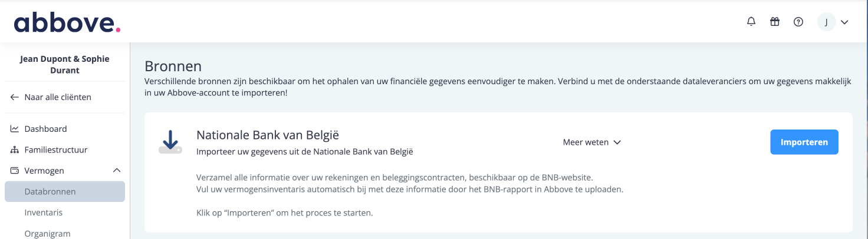Open the Inventaris menu item

[44, 213]
